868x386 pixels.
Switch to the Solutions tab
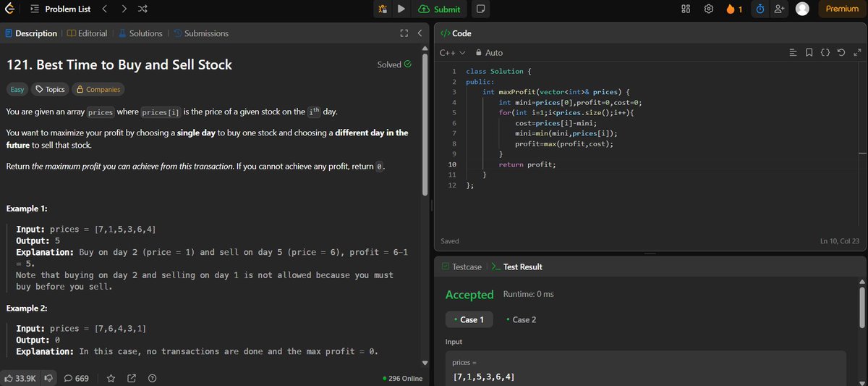point(140,33)
